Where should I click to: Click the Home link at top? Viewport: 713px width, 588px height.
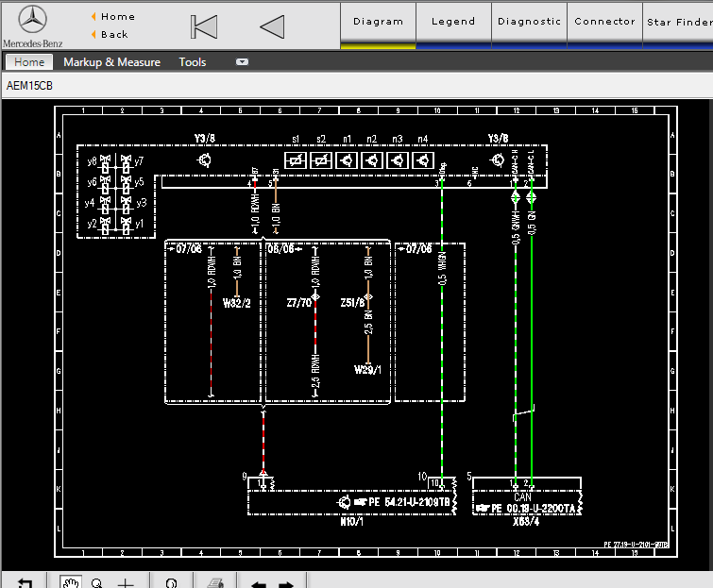click(x=117, y=17)
